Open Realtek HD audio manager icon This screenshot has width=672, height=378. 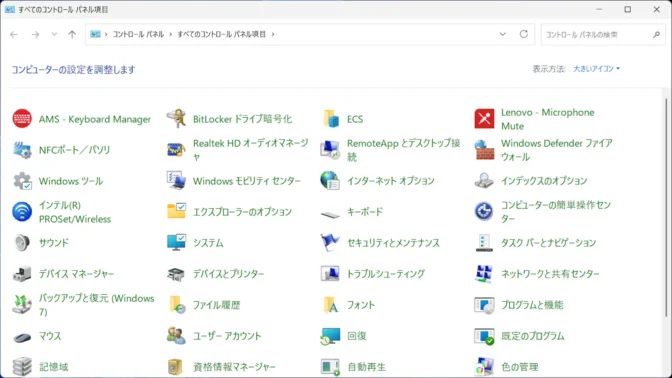(176, 150)
